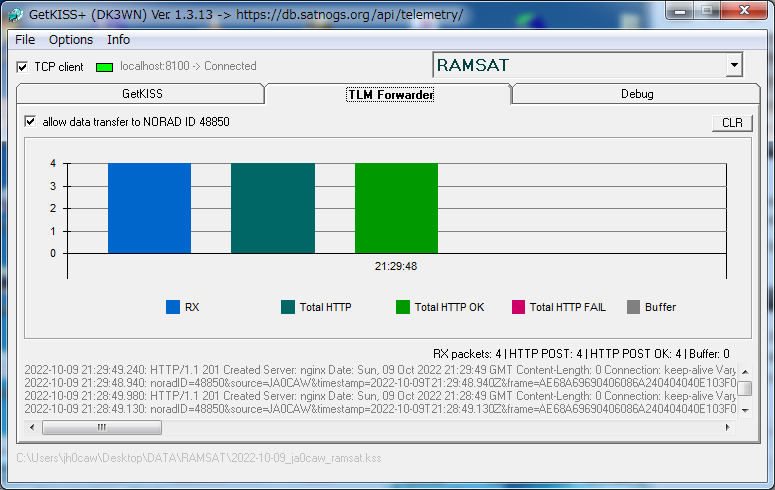
Task: Select the log line at 21:28:49.130
Action: [x=380, y=409]
